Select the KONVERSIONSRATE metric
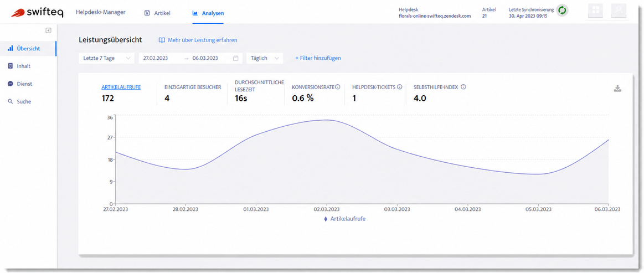Viewport: 644px width, 273px height. [313, 87]
